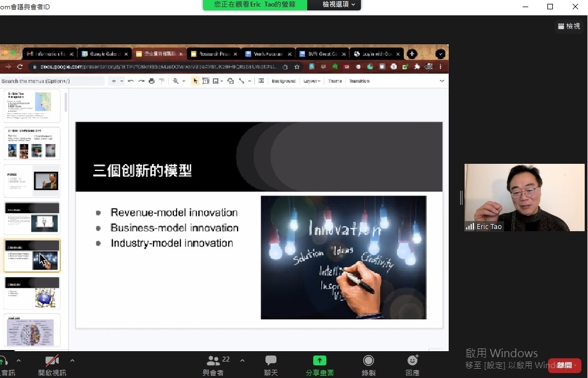The image size is (588, 378).
Task: Expand the participants options caret
Action: [x=242, y=360]
